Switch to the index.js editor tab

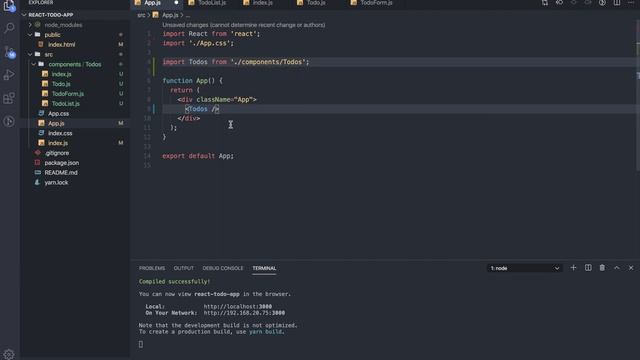coord(262,3)
